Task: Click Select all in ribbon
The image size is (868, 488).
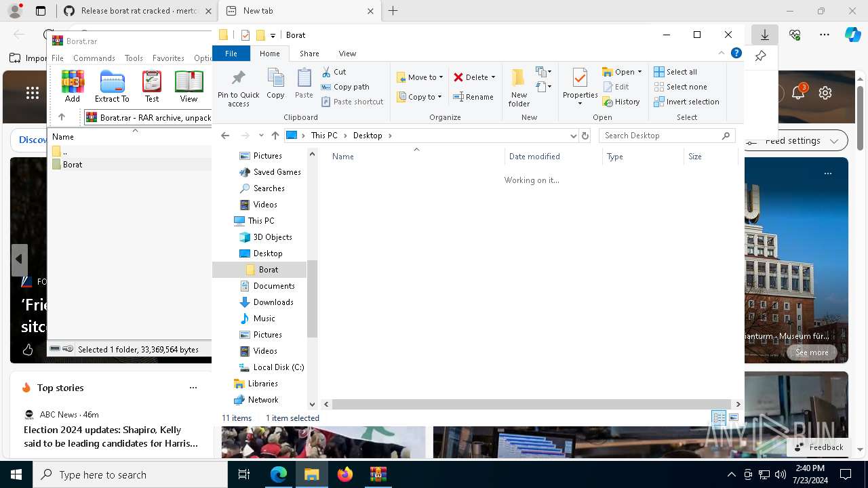Action: click(675, 72)
